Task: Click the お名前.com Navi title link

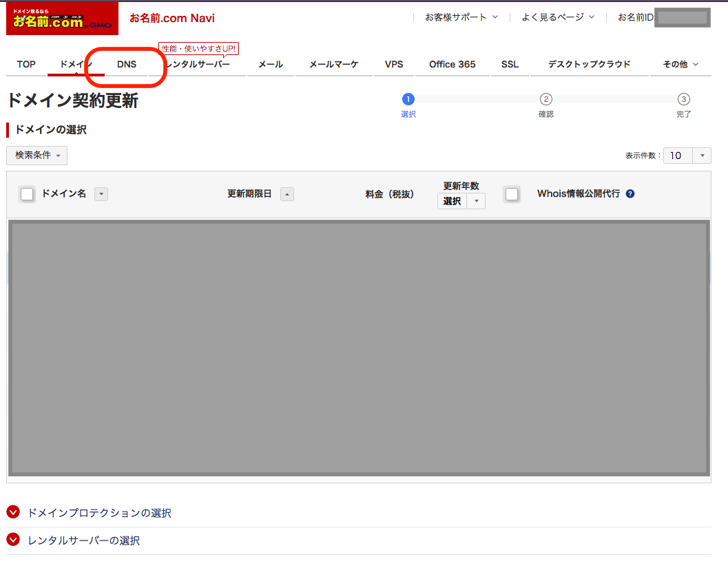Action: point(172,18)
